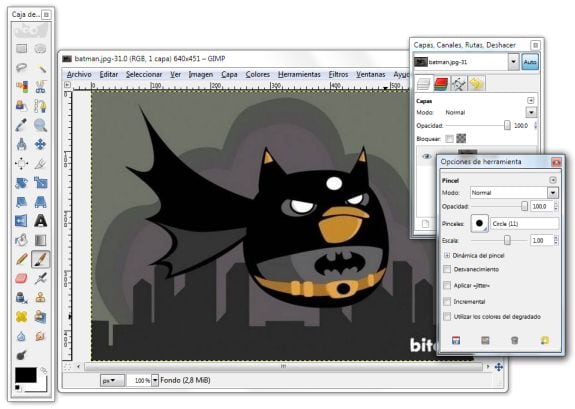Select the Alignment tool
This screenshot has height=409, width=575.
tap(22, 164)
